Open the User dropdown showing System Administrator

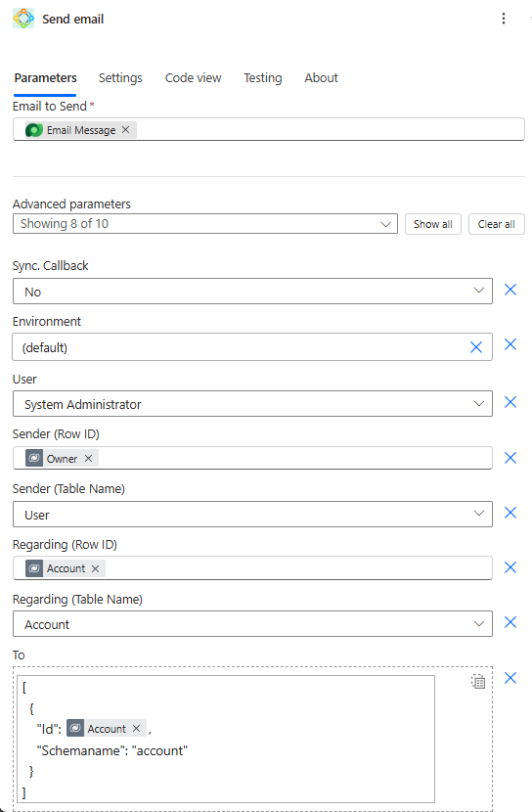click(x=252, y=403)
